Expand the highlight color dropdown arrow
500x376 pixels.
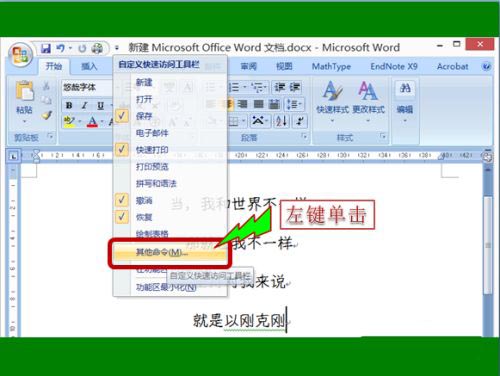click(79, 122)
